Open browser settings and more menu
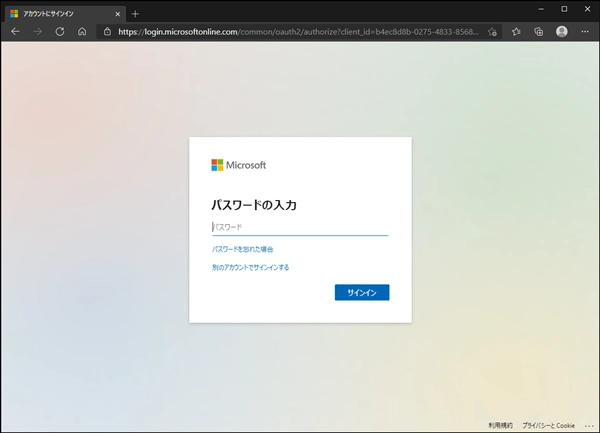Screen dimensions: 600x433 click(585, 32)
